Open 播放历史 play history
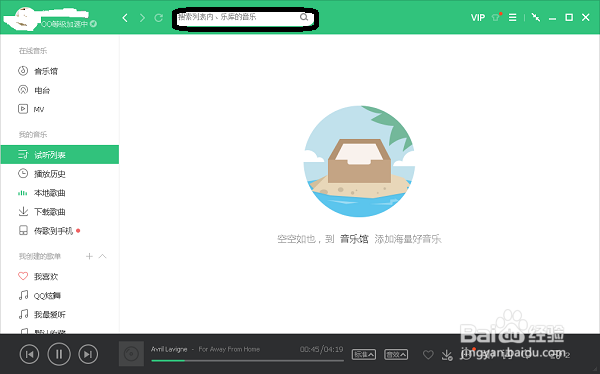 60,174
